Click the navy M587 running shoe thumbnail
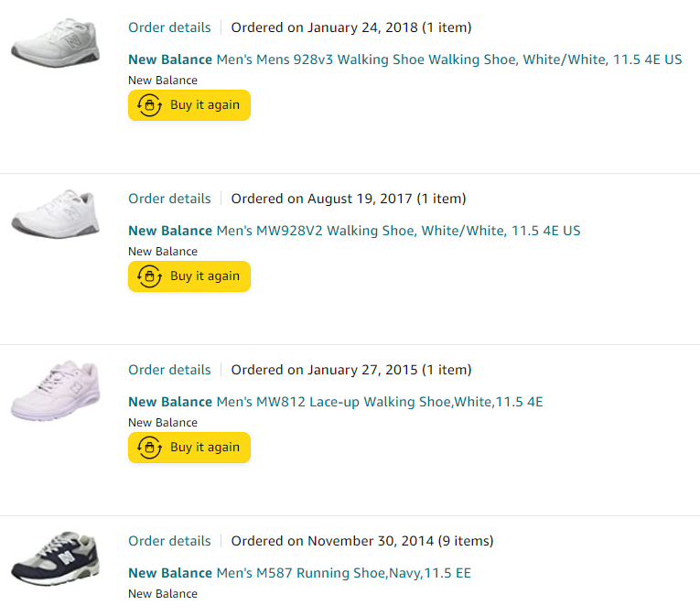The image size is (700, 616). 55,557
